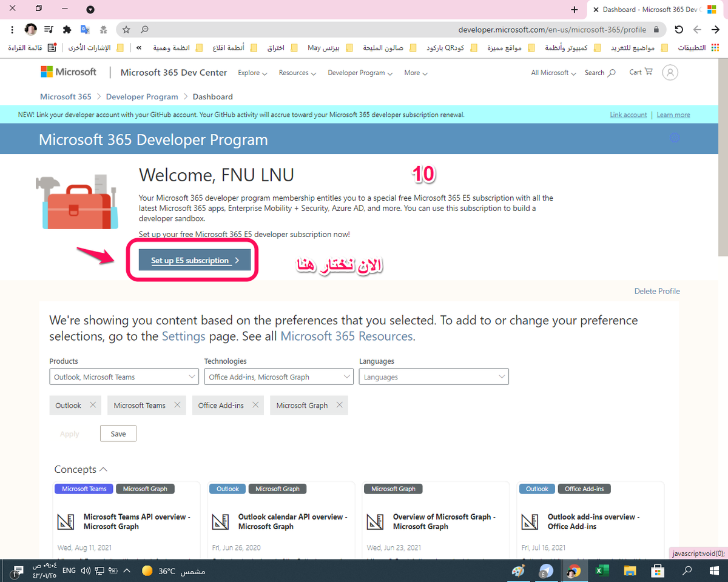Click Set up E5 subscription button
This screenshot has width=728, height=582.
(194, 260)
